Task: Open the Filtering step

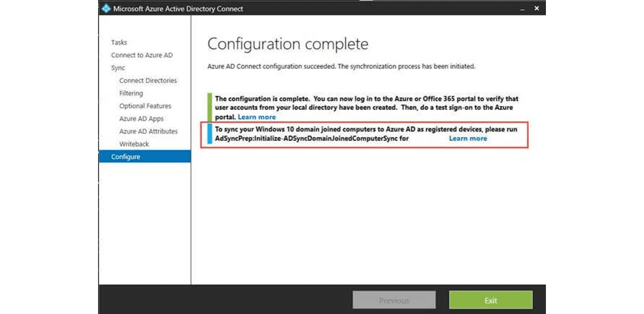Action: [x=131, y=93]
